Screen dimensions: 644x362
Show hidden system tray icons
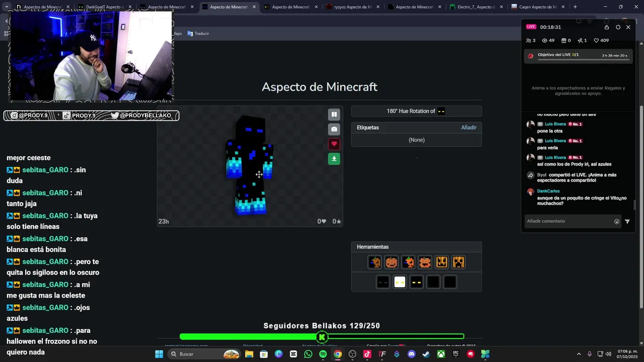[579, 354]
